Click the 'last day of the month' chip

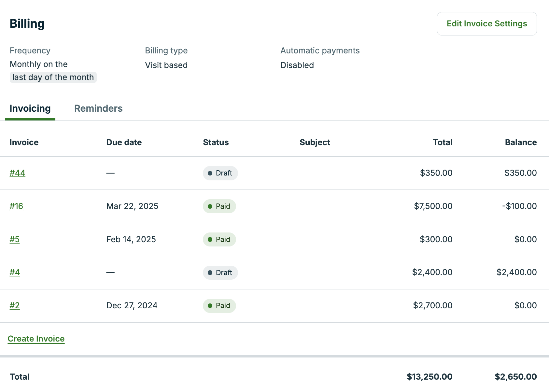pyautogui.click(x=53, y=77)
